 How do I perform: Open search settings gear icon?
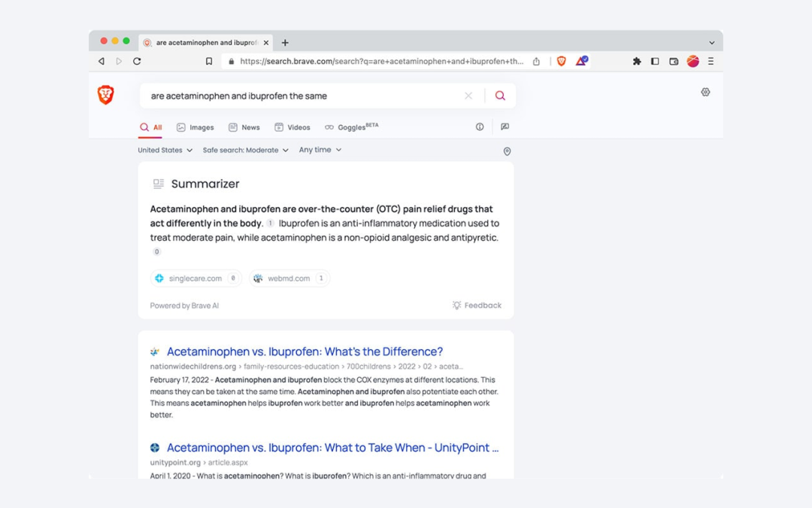(x=705, y=93)
